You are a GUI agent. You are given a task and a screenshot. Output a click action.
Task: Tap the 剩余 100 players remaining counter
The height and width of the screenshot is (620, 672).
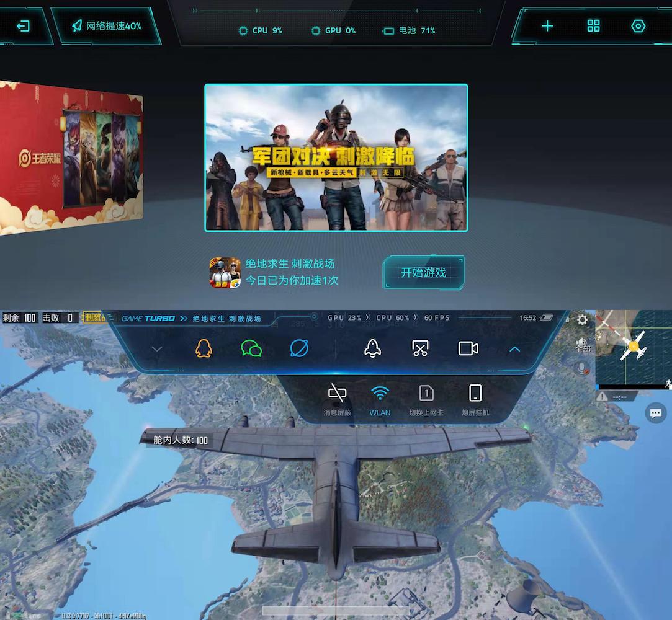coord(19,317)
